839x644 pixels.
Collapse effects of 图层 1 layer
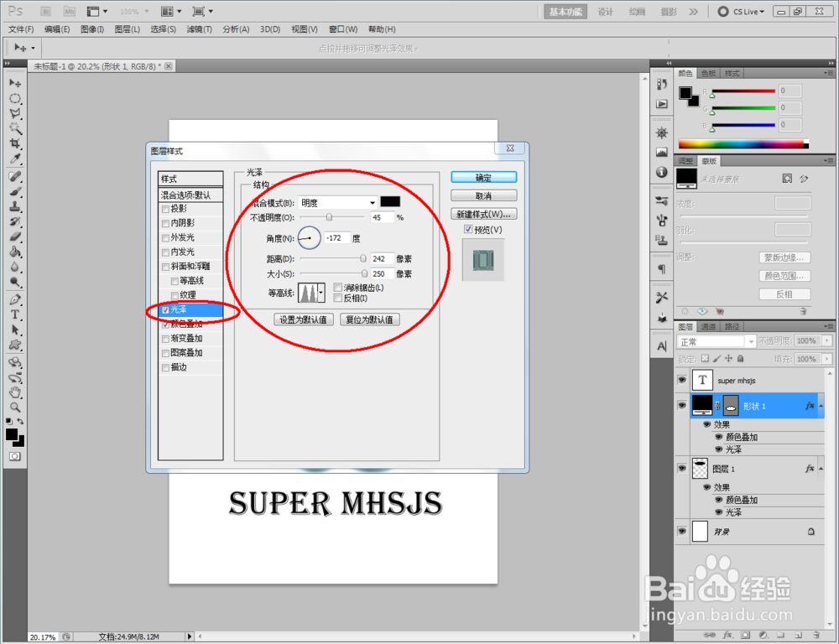click(821, 469)
